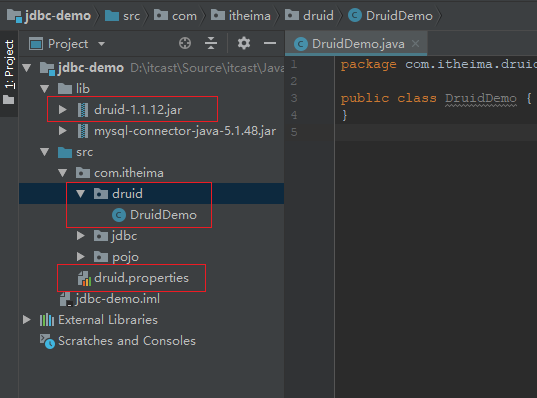Viewport: 537px width, 398px height.
Task: Open the Project view dropdown arrow
Action: pos(101,44)
